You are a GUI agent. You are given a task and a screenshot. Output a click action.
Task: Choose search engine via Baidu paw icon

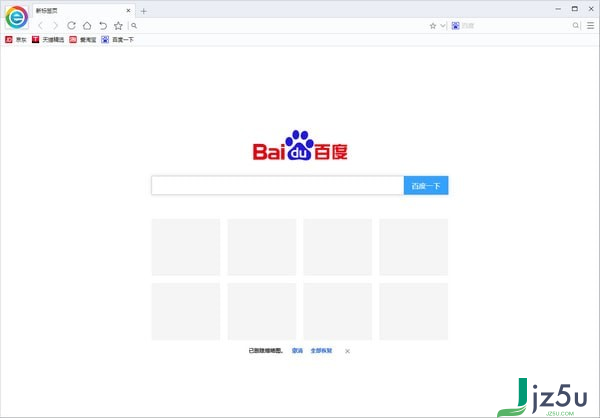tap(455, 26)
